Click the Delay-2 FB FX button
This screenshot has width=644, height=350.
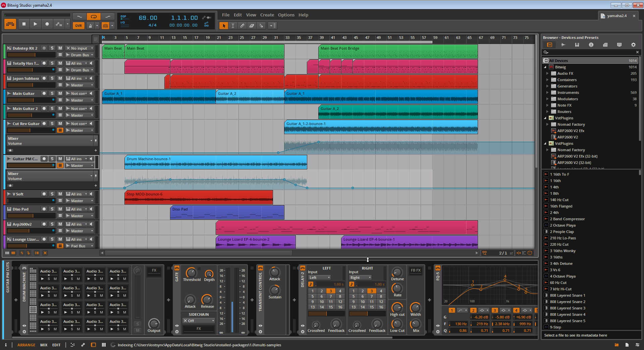click(416, 271)
